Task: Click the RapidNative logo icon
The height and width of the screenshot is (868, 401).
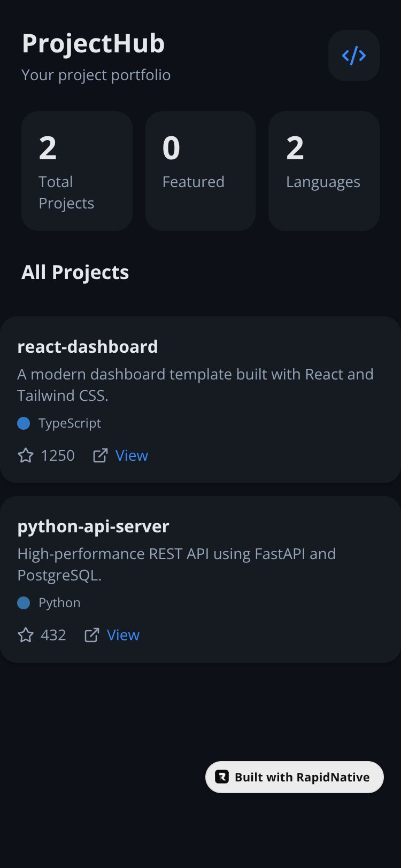Action: [x=222, y=777]
